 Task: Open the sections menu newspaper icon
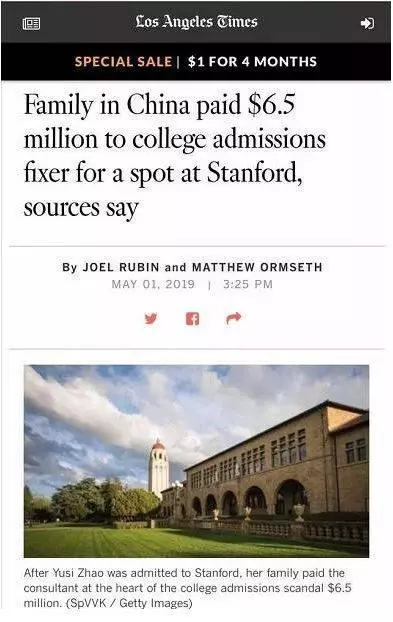(31, 24)
